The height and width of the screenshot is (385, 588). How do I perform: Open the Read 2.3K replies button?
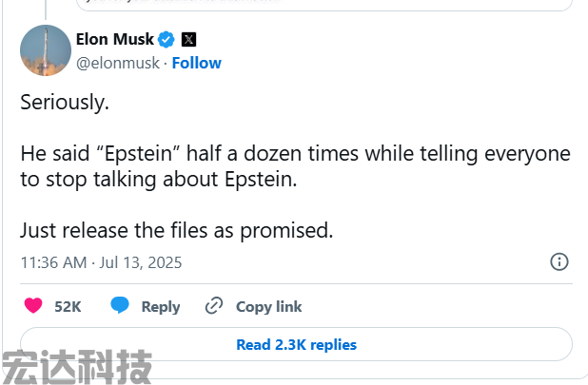pos(296,344)
